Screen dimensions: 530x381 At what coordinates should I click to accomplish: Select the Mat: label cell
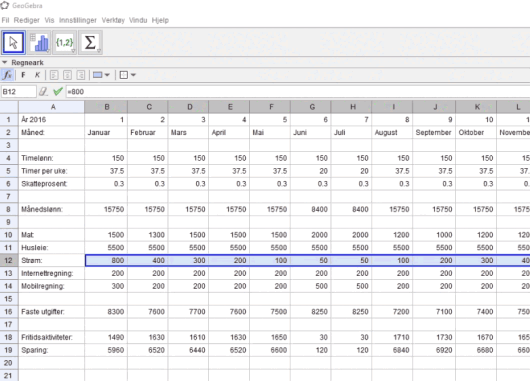click(51, 235)
